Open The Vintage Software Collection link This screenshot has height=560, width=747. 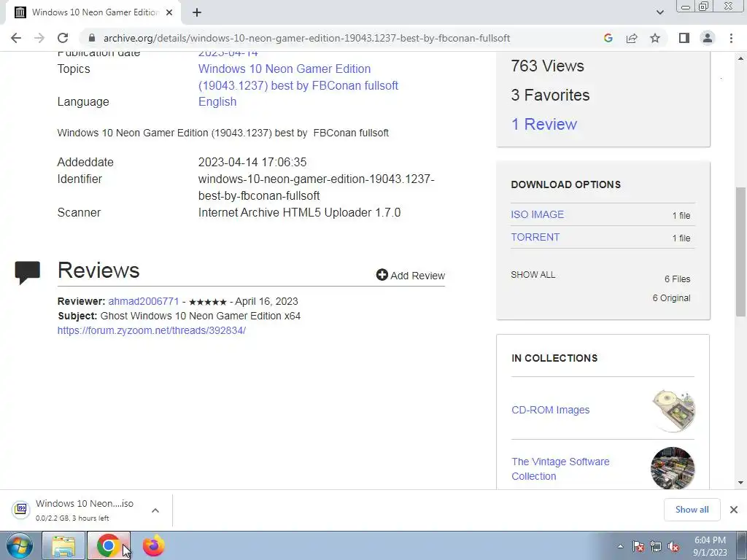tap(560, 469)
